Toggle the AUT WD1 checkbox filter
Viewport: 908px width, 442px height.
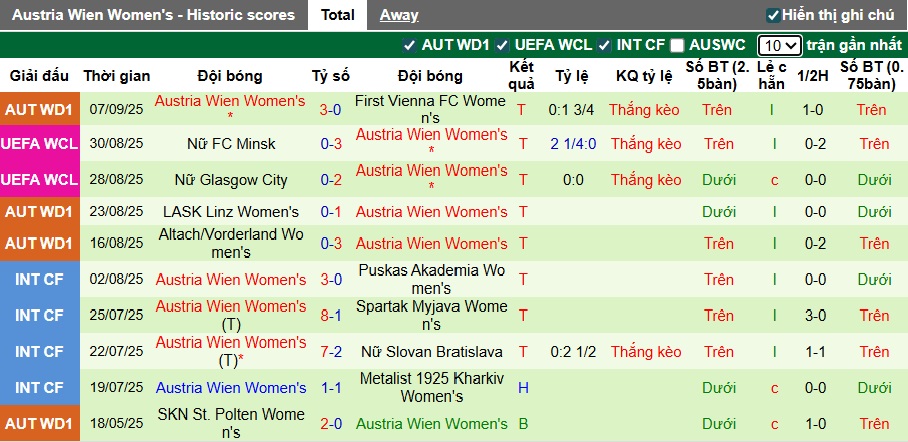tap(408, 45)
